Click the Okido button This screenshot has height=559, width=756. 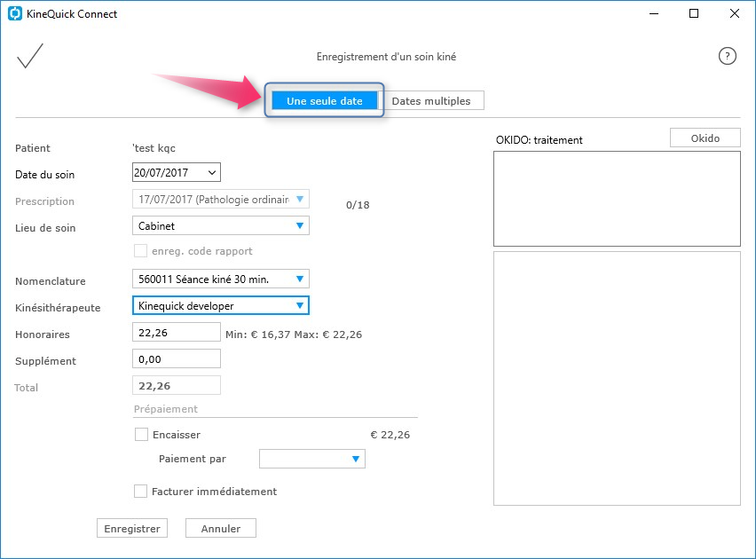[705, 138]
